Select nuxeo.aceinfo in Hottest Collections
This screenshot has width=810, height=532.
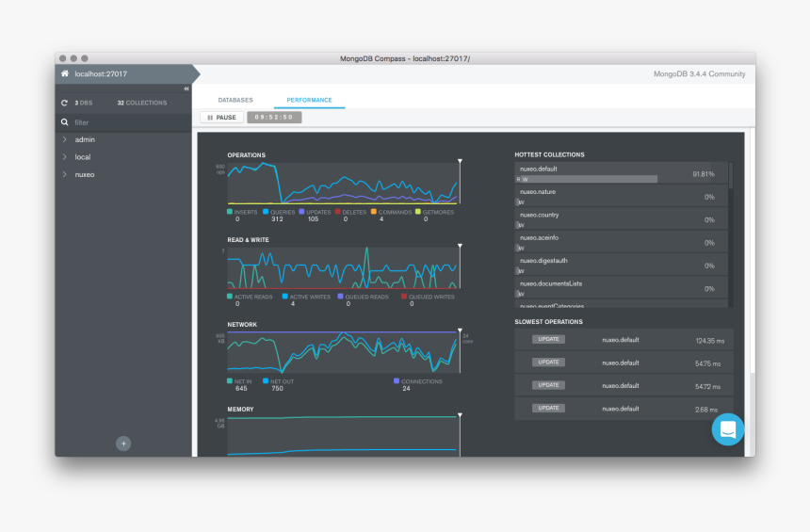(x=621, y=242)
